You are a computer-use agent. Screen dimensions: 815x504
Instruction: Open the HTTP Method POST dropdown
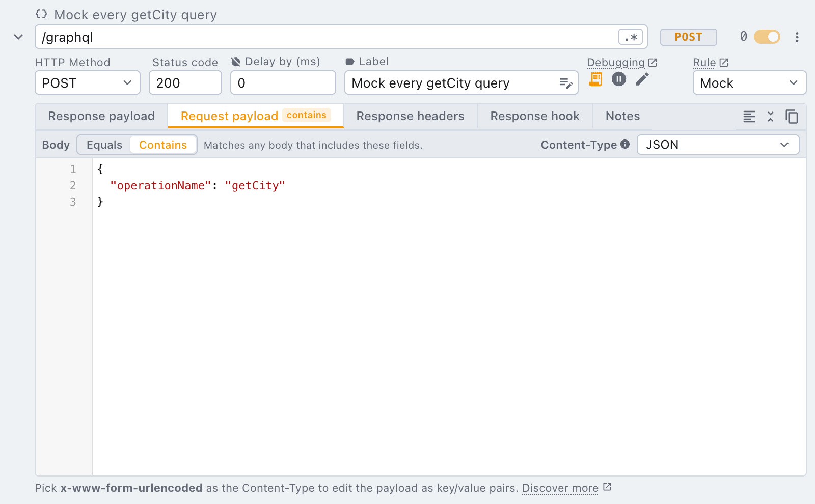pyautogui.click(x=88, y=82)
